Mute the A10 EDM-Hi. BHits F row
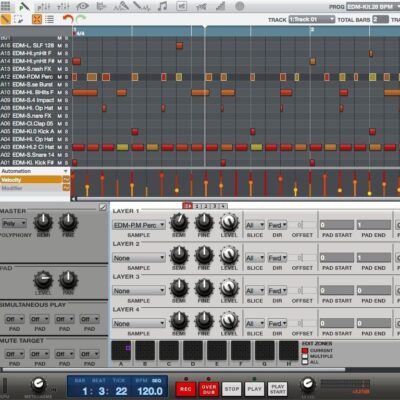The width and height of the screenshot is (400, 400). (60, 92)
